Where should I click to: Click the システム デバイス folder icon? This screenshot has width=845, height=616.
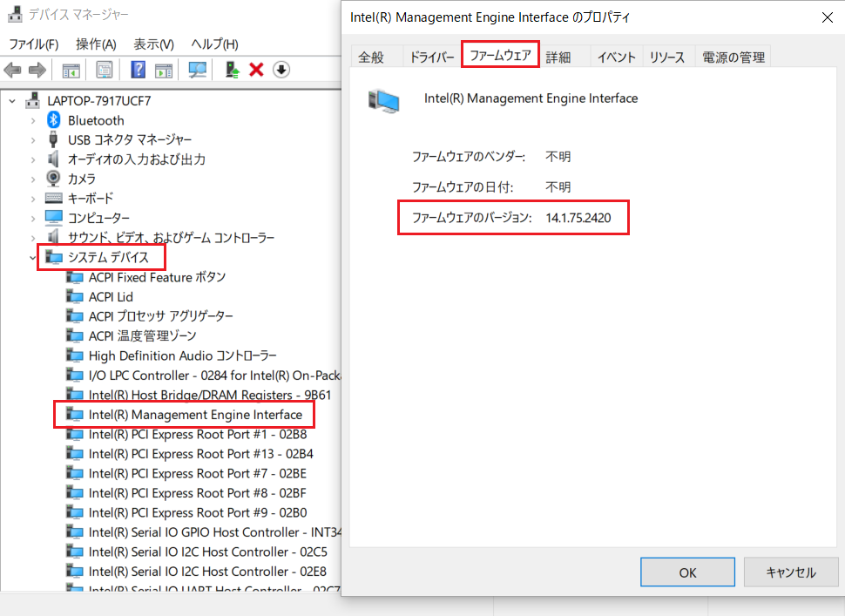(x=54, y=257)
